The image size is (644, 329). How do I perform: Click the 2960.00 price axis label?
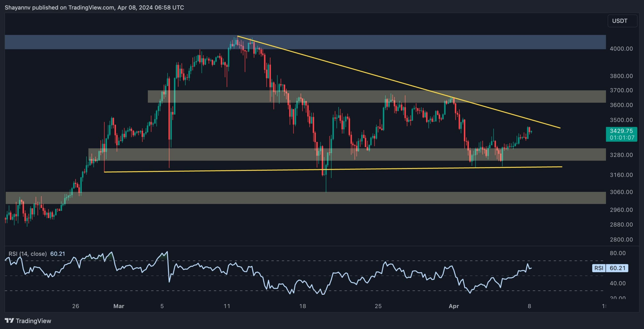coord(621,210)
